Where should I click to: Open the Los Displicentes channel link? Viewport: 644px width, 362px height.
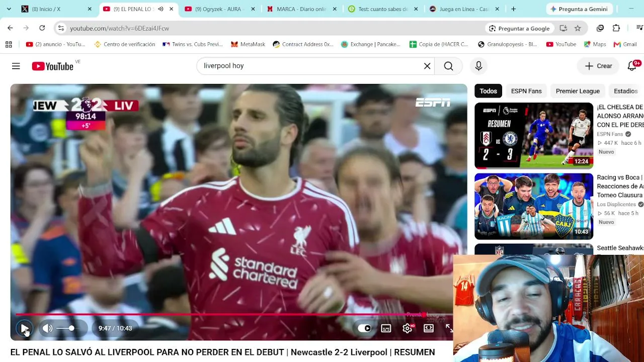[x=616, y=205]
